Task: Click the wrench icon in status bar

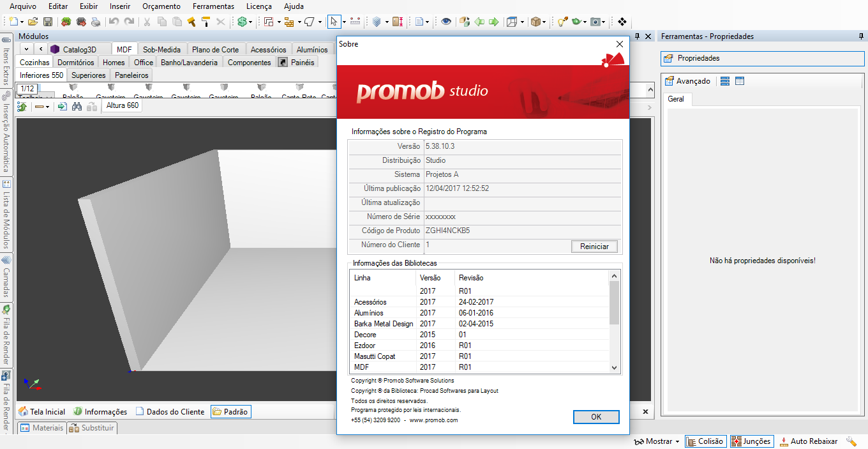Action: pos(851,441)
